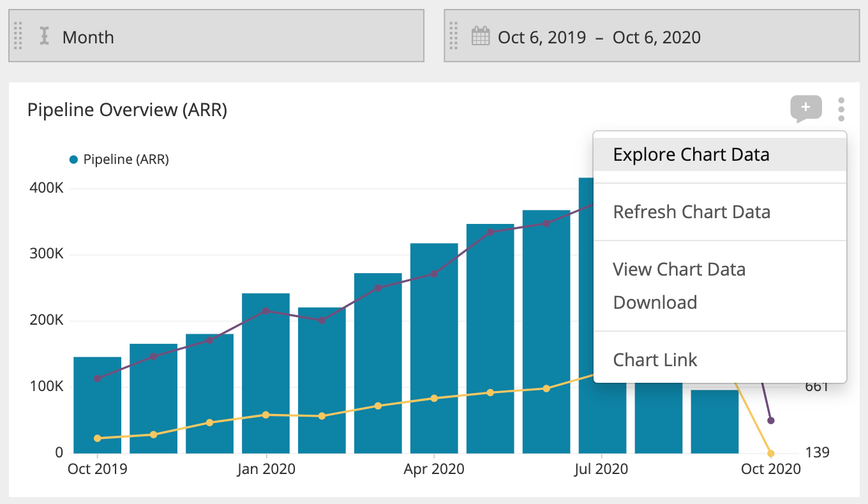Screen dimensions: 868x504
Task: Click the Jan 2020 x-axis label
Action: coord(266,469)
